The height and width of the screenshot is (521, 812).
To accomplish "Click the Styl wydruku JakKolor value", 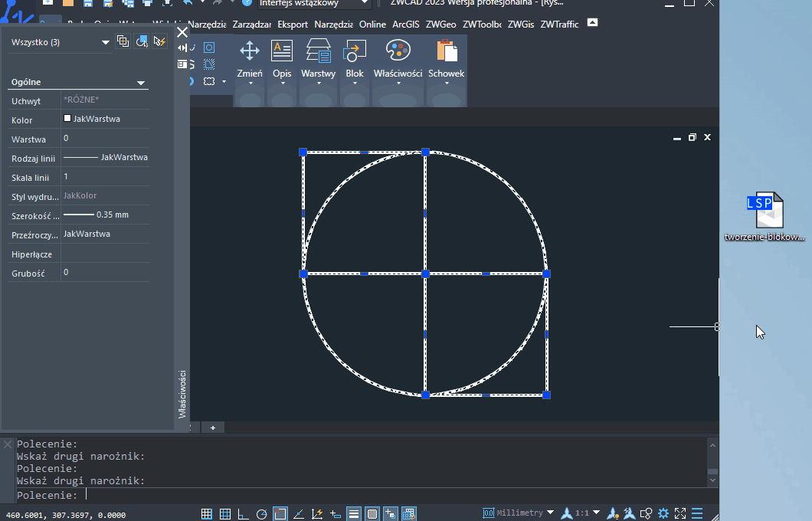I will point(105,196).
